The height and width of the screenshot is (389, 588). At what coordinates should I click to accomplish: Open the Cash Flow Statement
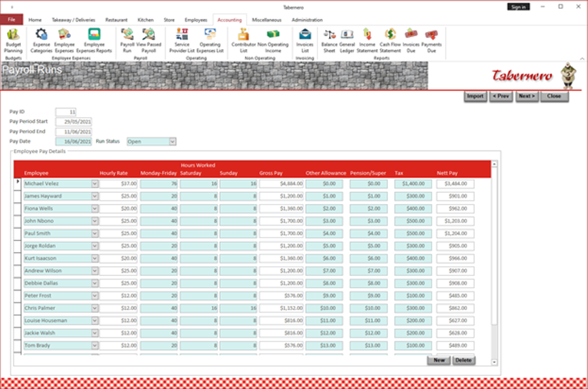point(390,41)
